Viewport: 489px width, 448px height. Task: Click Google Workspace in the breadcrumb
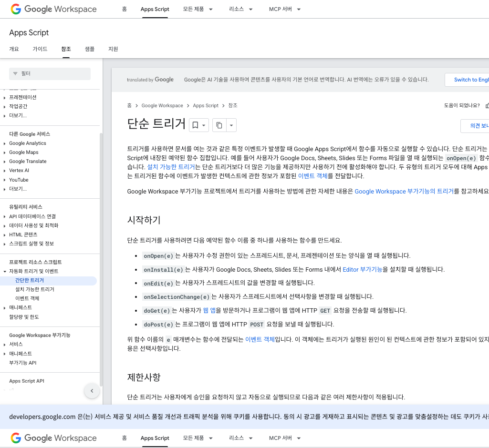coord(162,106)
